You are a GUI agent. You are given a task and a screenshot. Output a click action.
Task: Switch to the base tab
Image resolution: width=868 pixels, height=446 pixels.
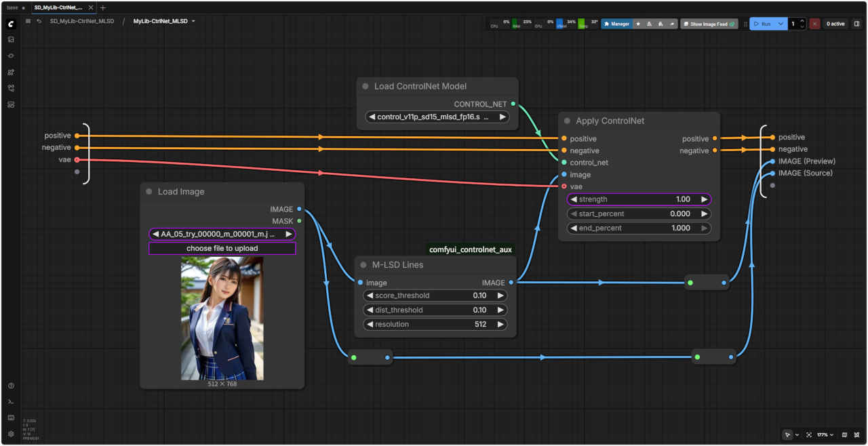pos(13,7)
